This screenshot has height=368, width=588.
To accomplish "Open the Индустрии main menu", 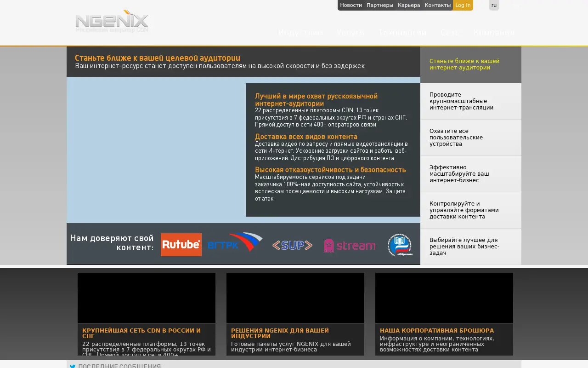I will [300, 33].
